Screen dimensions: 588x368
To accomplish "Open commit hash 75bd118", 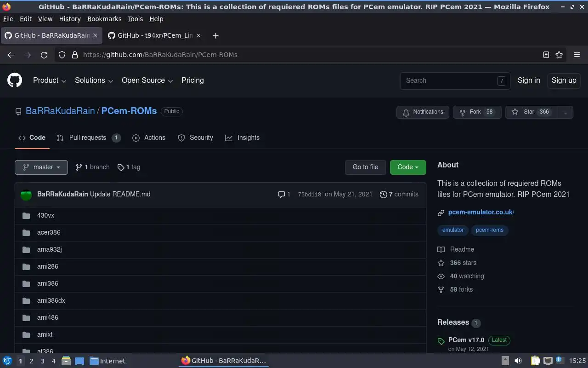I will coord(310,195).
